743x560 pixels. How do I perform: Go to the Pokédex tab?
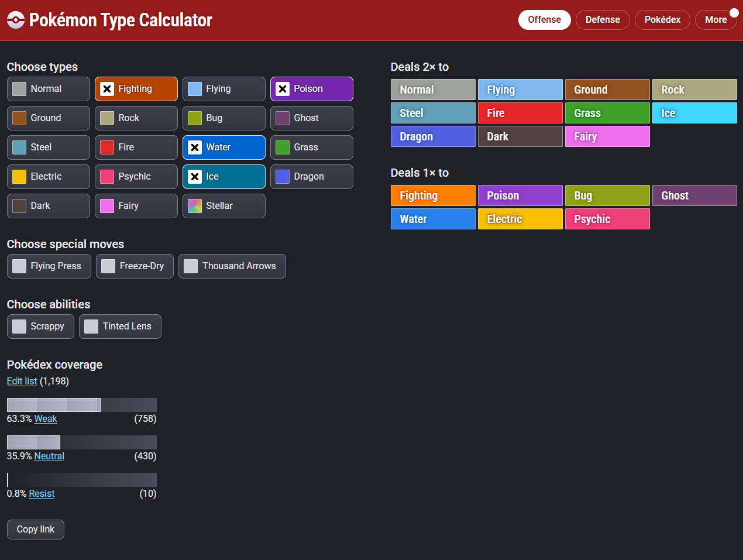coord(662,20)
